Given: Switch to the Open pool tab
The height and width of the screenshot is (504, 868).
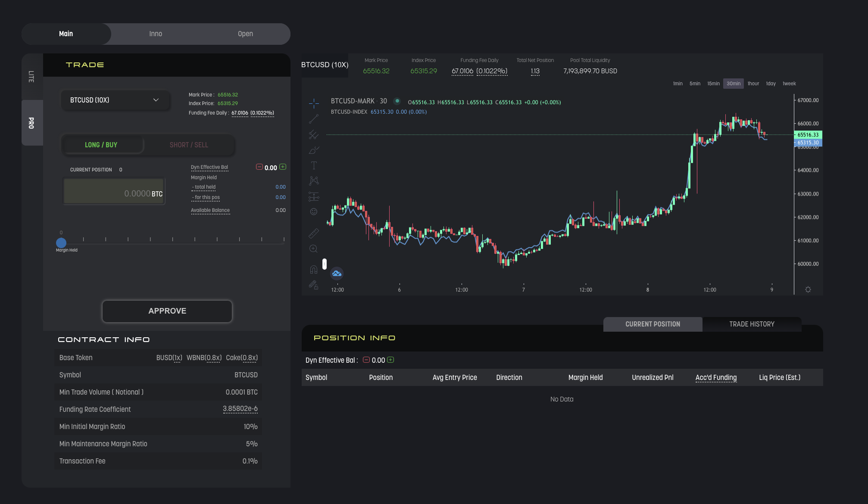Looking at the screenshot, I should (245, 34).
